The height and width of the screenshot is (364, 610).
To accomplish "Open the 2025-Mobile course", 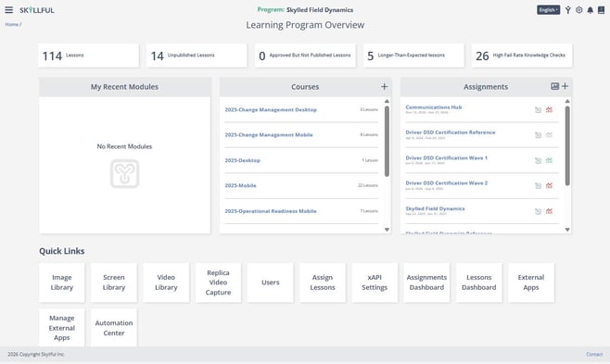I will coord(240,185).
